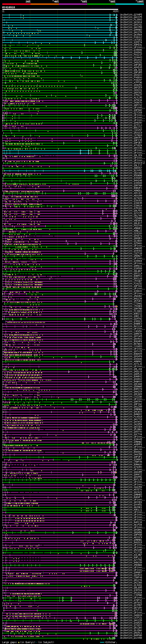The width and height of the screenshot is (146, 644).
Task: Select hit label UniRef100_P13993
Action: point(131,20)
